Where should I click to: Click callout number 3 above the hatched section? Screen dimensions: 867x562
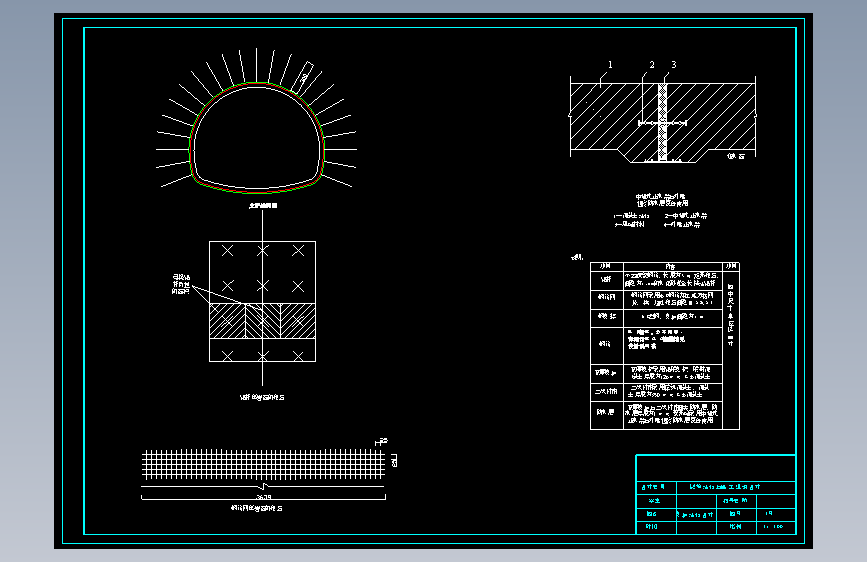[673, 65]
